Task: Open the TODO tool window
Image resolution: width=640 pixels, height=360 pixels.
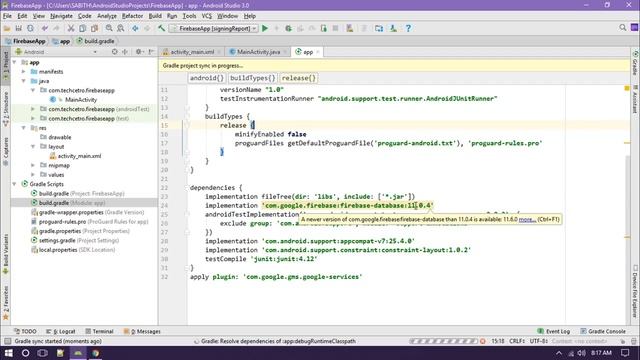Action: [25, 331]
